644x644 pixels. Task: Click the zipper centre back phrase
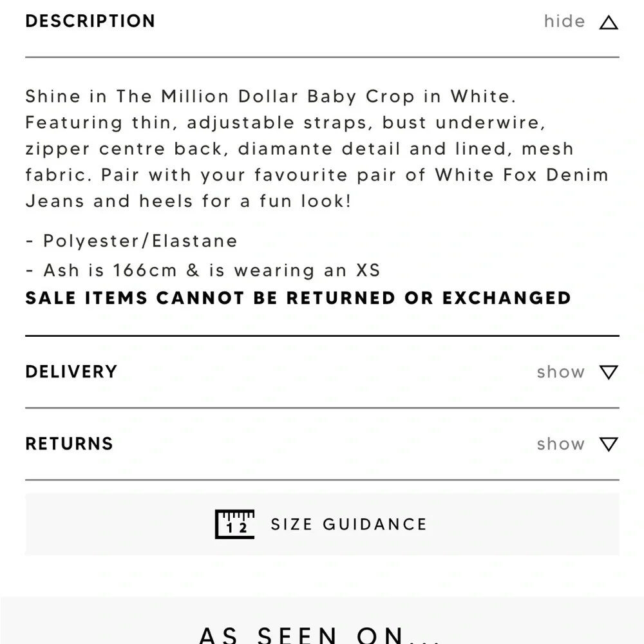126,149
